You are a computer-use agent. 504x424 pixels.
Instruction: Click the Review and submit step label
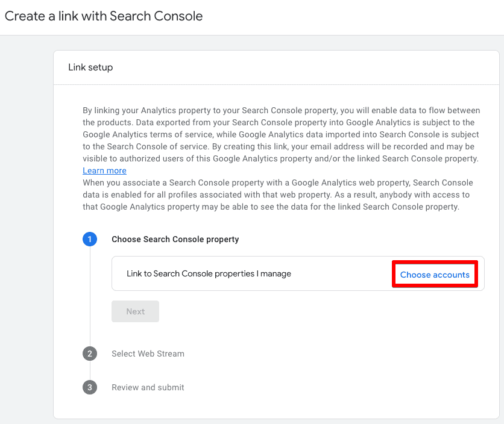148,387
